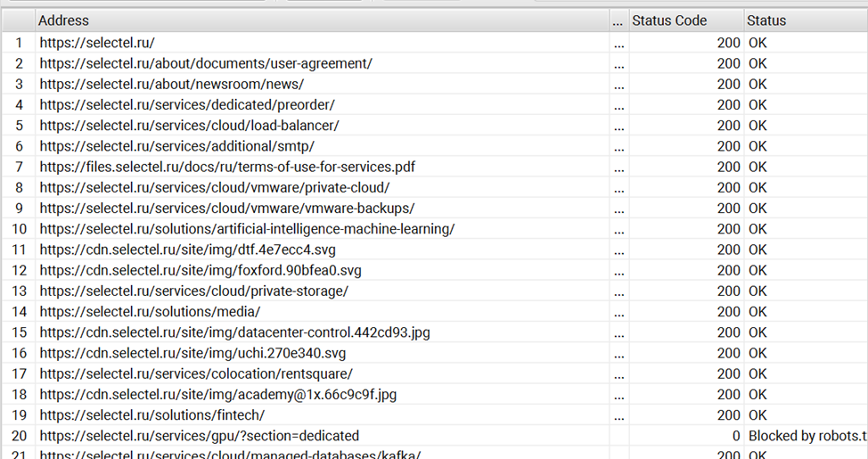Click OK status for foxford.90bfea0.svg row

tap(757, 270)
